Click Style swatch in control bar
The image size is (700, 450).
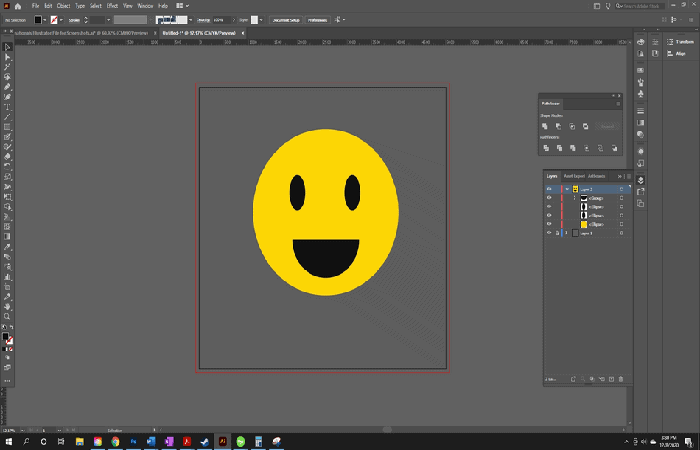(x=254, y=20)
